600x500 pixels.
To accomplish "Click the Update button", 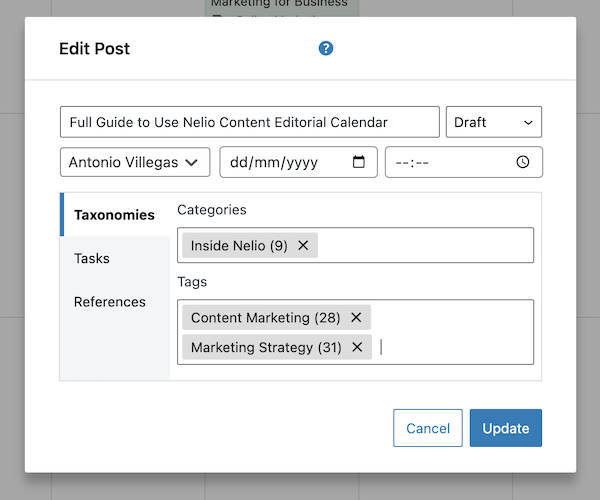I will point(506,428).
